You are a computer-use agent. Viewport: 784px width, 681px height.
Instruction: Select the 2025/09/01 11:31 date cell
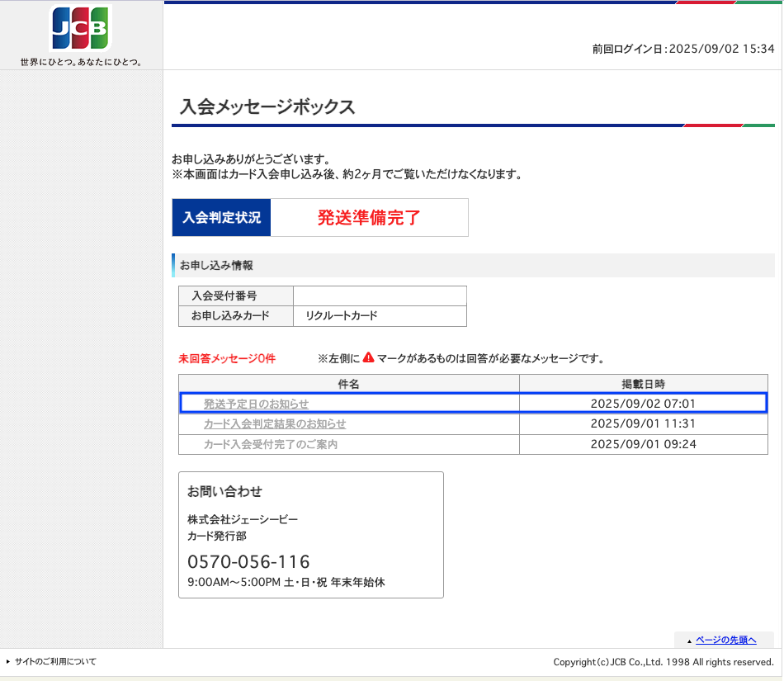click(x=643, y=423)
